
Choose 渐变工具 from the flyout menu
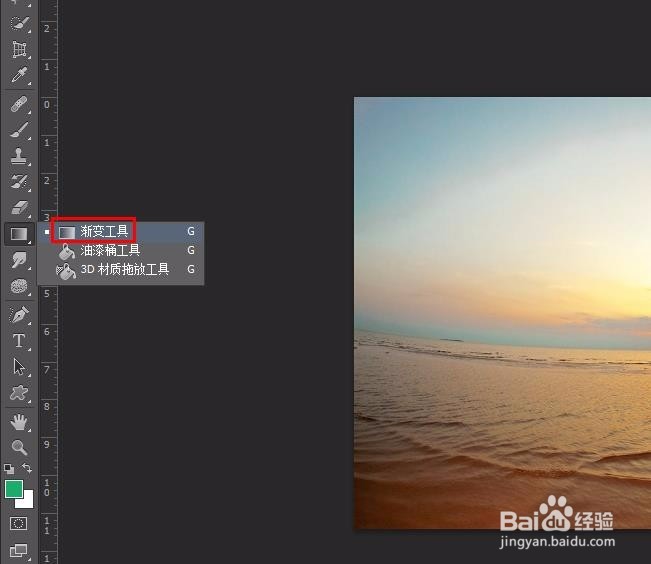coord(120,231)
